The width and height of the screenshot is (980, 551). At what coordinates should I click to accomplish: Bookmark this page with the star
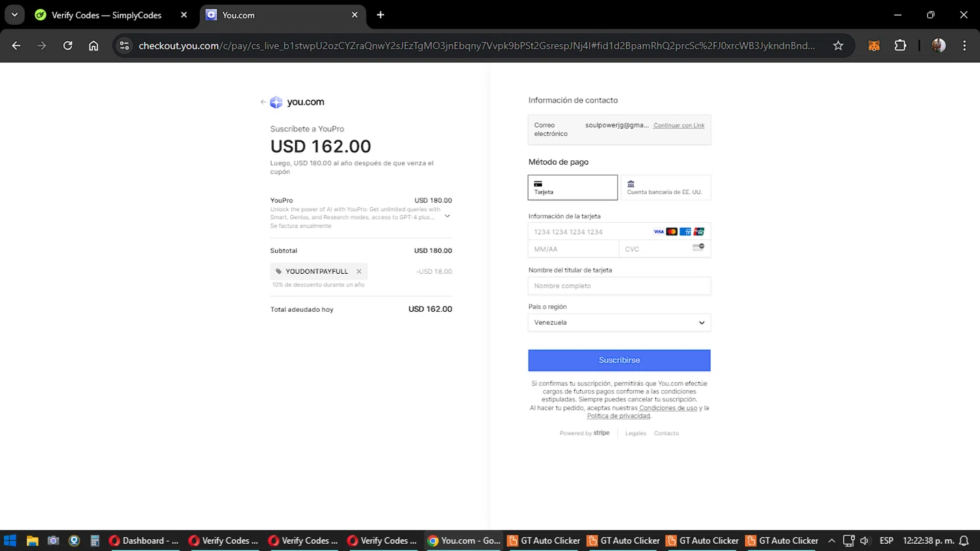click(x=838, y=46)
